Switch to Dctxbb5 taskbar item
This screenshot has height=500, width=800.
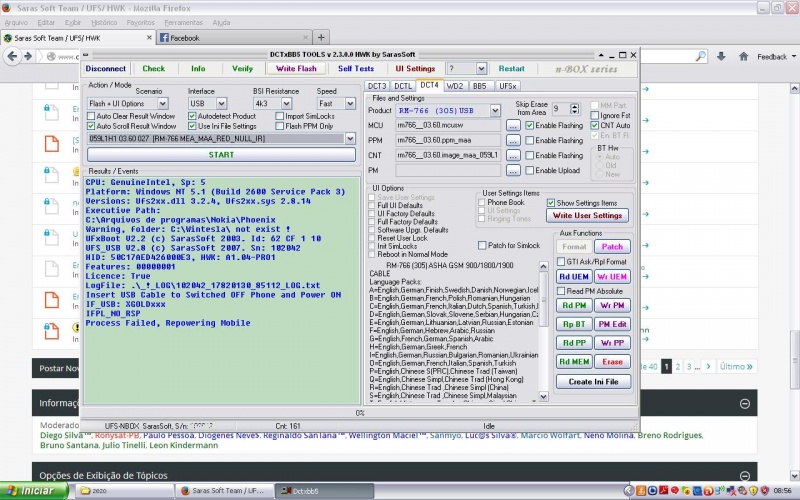324,491
